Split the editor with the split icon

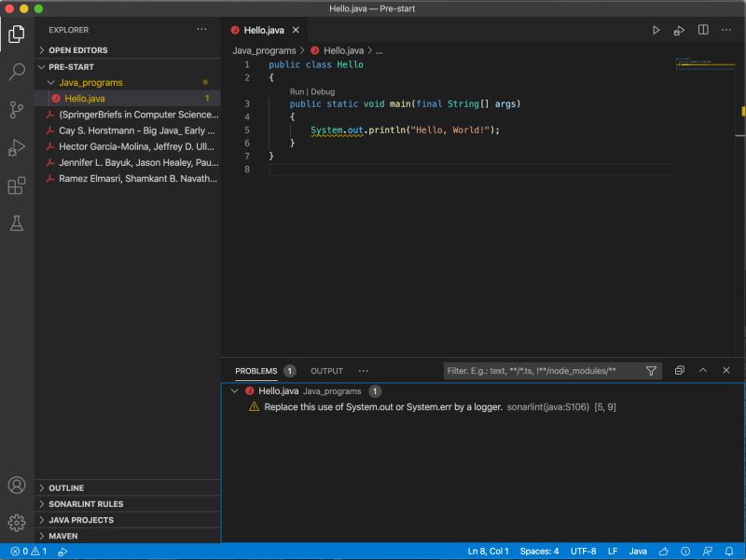coord(702,30)
